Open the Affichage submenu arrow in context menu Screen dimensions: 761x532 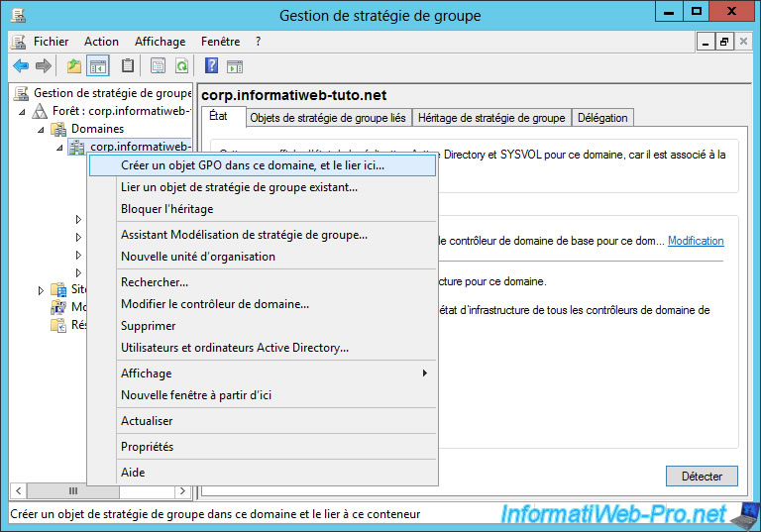click(x=425, y=372)
